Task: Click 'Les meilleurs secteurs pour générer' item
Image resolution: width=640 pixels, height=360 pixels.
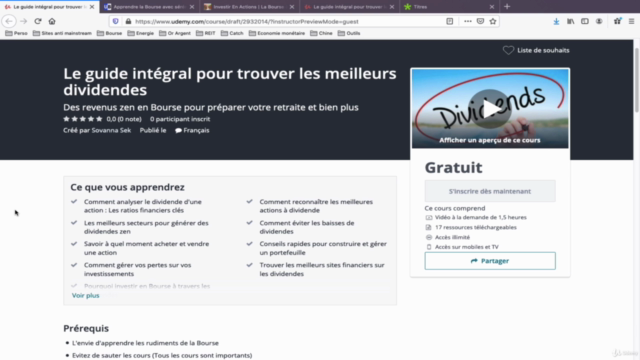Action: tap(146, 227)
